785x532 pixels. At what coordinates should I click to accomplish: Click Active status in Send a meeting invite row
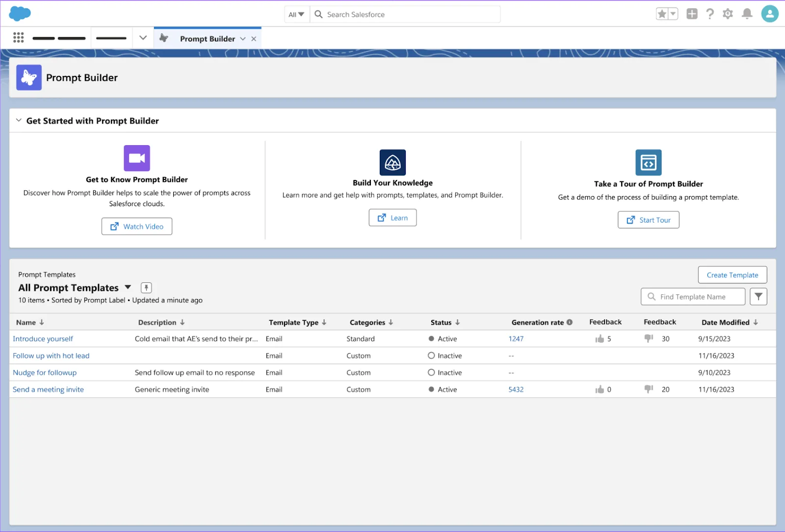443,389
